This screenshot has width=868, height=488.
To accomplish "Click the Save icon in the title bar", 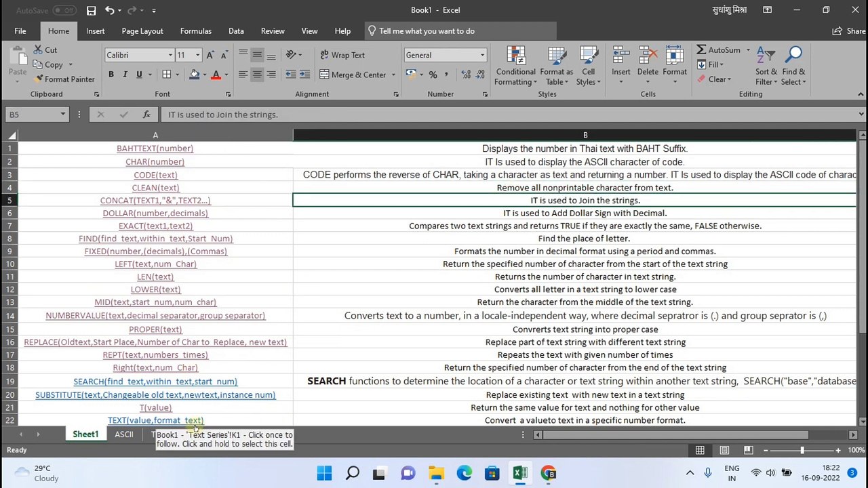I will (x=91, y=10).
